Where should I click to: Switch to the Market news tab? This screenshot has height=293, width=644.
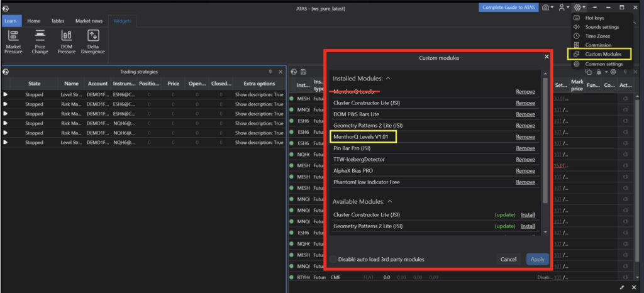click(x=89, y=21)
